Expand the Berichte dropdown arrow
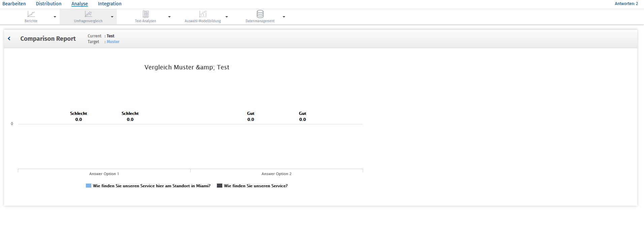The width and height of the screenshot is (644, 227). 55,17
